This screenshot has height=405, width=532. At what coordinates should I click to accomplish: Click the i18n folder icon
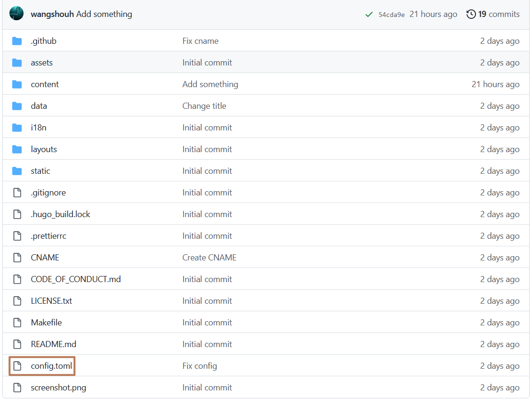[17, 127]
